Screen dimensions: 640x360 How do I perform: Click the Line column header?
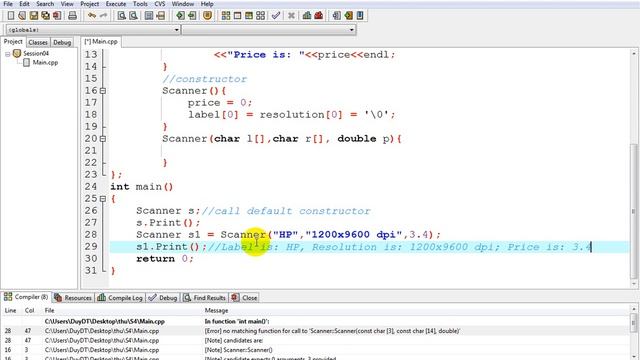10,311
